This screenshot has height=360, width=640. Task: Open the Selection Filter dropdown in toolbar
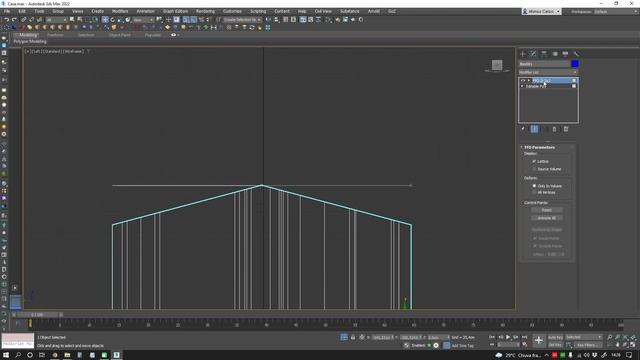click(x=56, y=20)
